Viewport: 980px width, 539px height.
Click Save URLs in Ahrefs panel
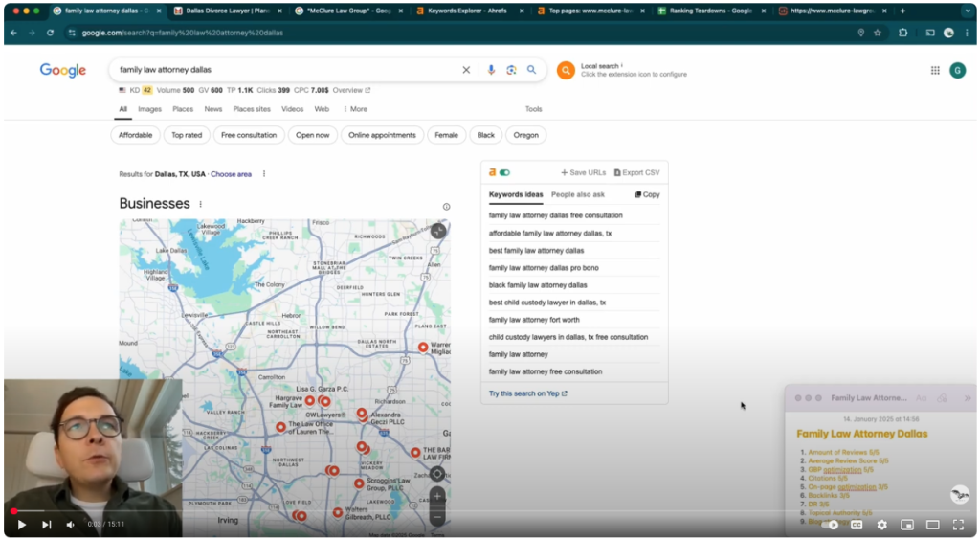coord(583,172)
